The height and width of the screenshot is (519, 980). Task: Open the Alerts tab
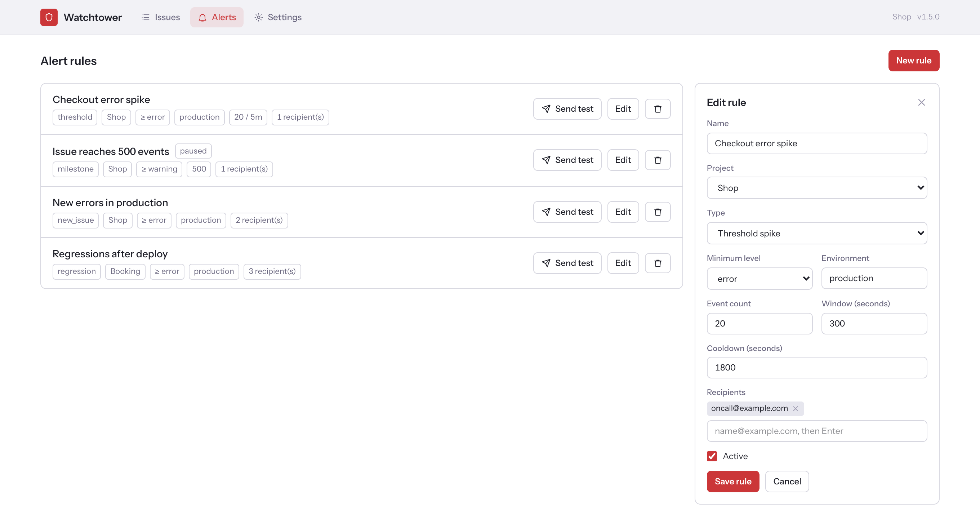point(217,17)
